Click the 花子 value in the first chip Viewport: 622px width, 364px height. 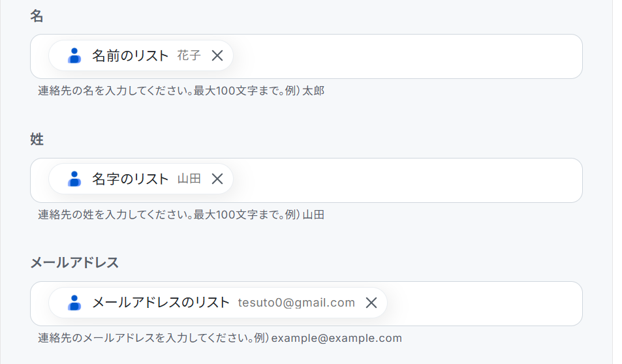point(189,55)
